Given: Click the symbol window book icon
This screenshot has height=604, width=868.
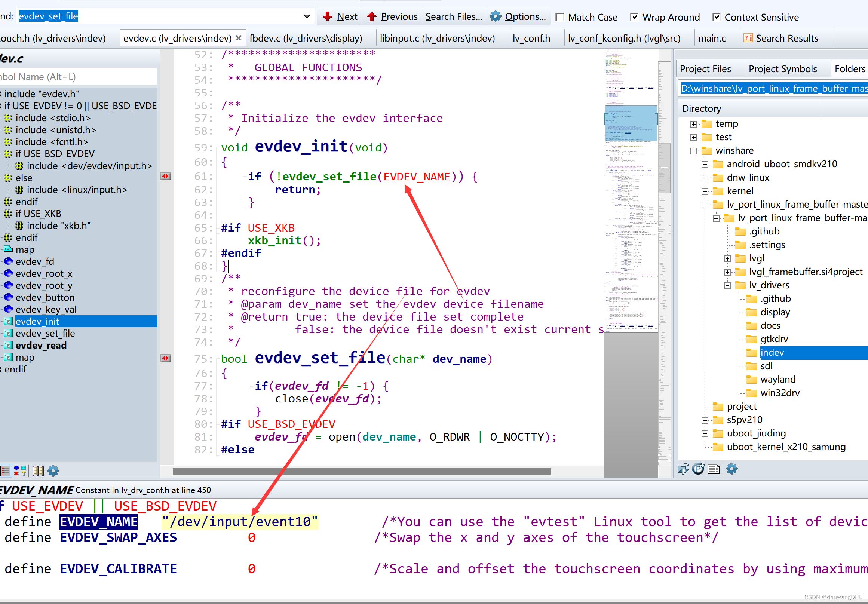Looking at the screenshot, I should (x=38, y=470).
